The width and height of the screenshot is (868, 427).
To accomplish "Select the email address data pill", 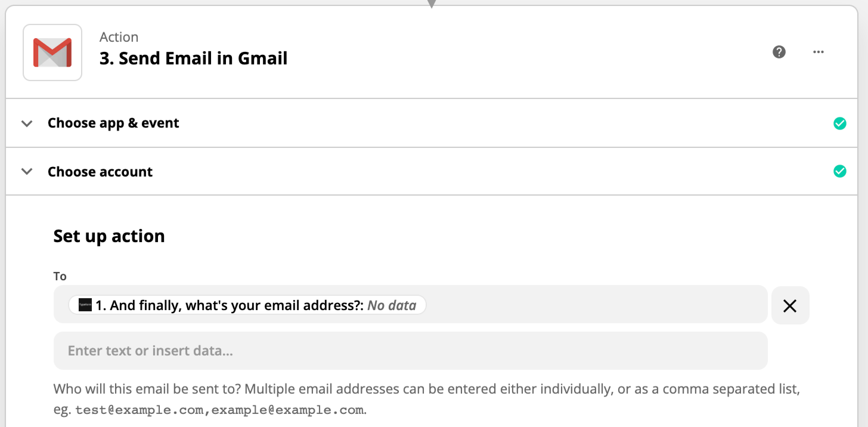I will coord(247,305).
